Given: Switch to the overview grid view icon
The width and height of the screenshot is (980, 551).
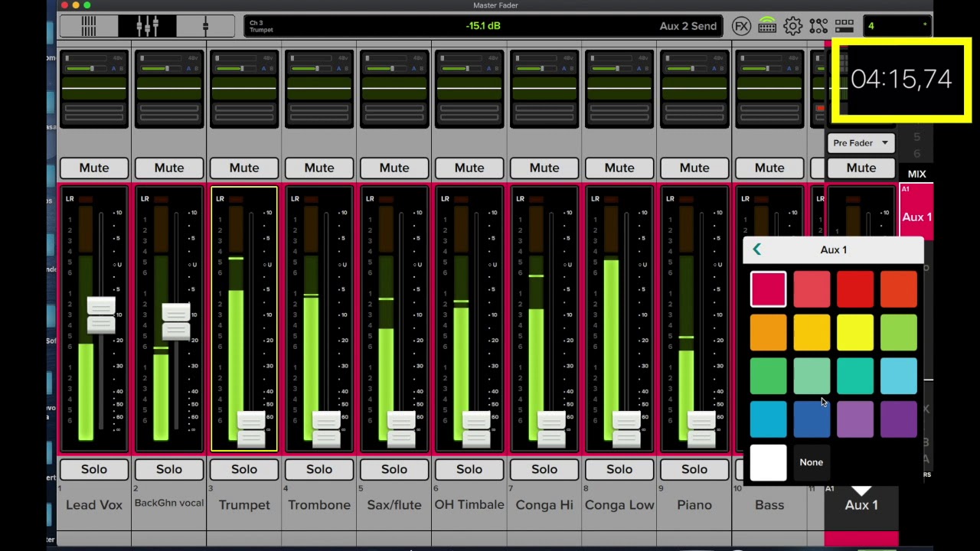Looking at the screenshot, I should pos(89,26).
